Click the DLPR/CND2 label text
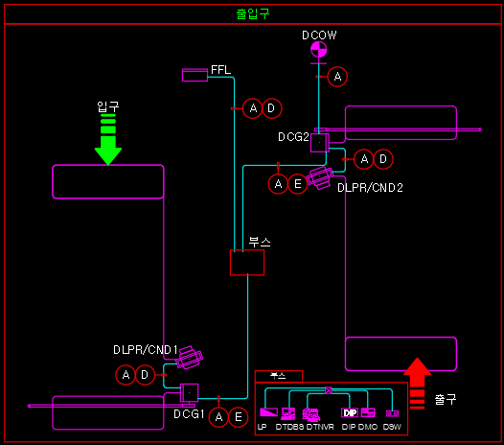The height and width of the screenshot is (445, 504). 370,188
